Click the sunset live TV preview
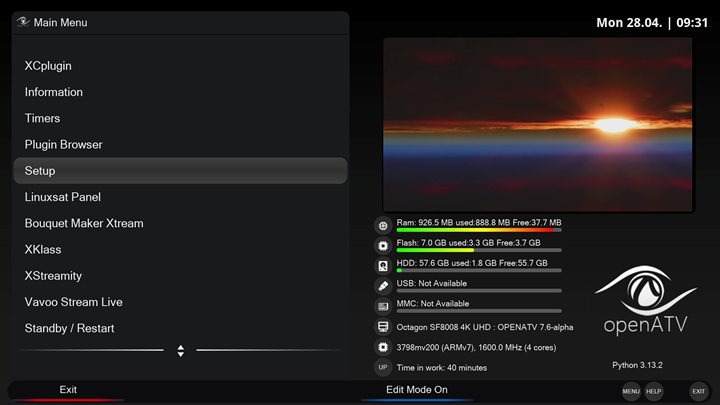This screenshot has height=405, width=720. click(x=538, y=125)
